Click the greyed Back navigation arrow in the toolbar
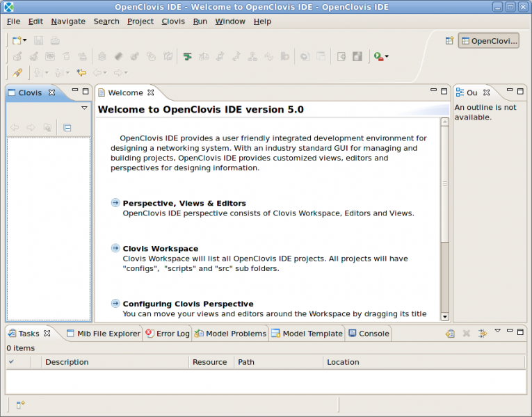532x417 pixels. tap(98, 72)
